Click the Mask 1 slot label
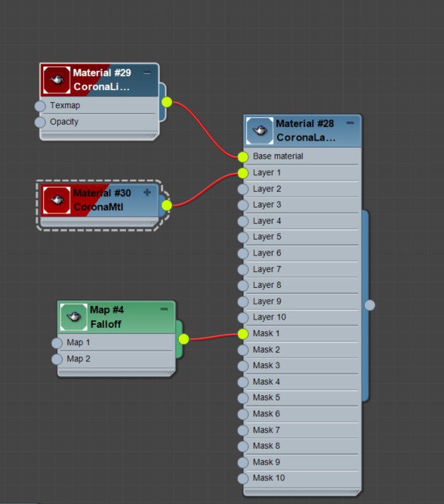 point(266,333)
